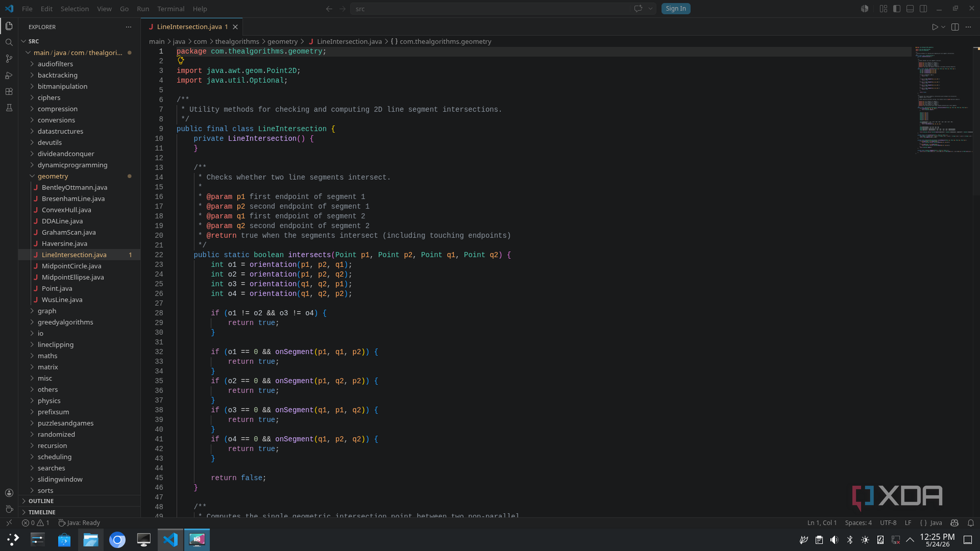Image resolution: width=980 pixels, height=551 pixels.
Task: Open the volume control in system tray
Action: click(x=834, y=540)
